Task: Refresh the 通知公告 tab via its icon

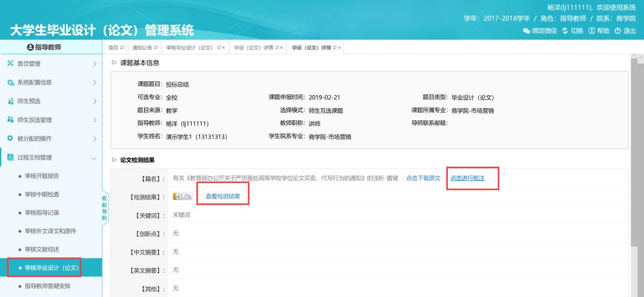Action: pos(156,48)
